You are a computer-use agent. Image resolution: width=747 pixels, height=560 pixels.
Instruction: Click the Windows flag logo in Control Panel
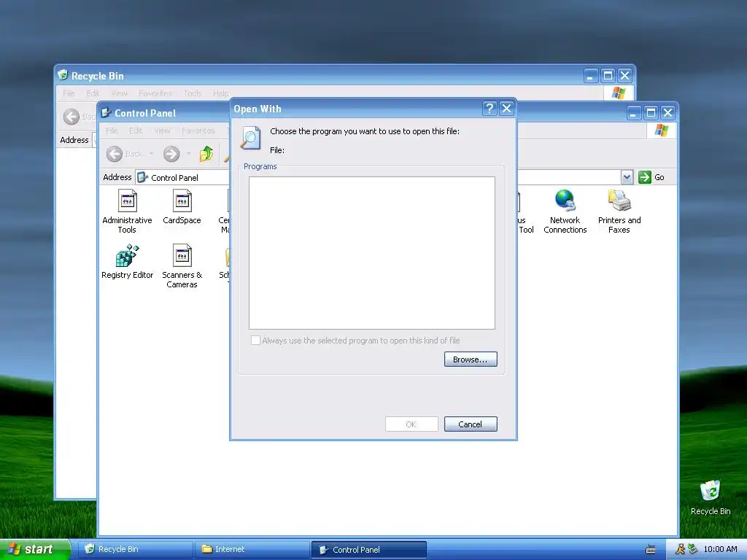[x=661, y=131]
